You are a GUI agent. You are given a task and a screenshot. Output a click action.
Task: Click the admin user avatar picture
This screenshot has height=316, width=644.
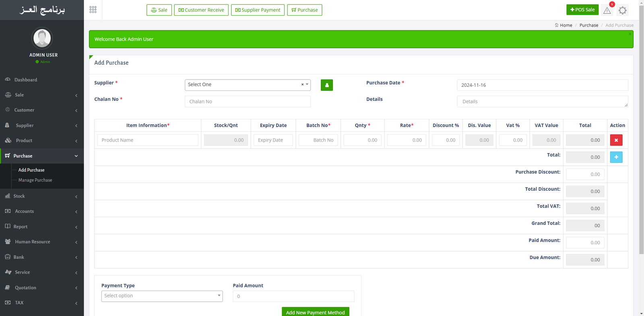42,39
